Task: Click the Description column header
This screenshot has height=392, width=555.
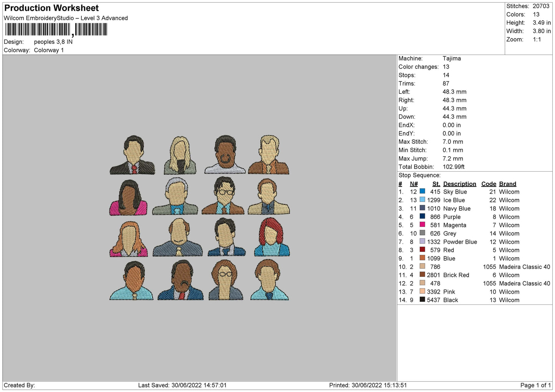Action: tap(459, 184)
